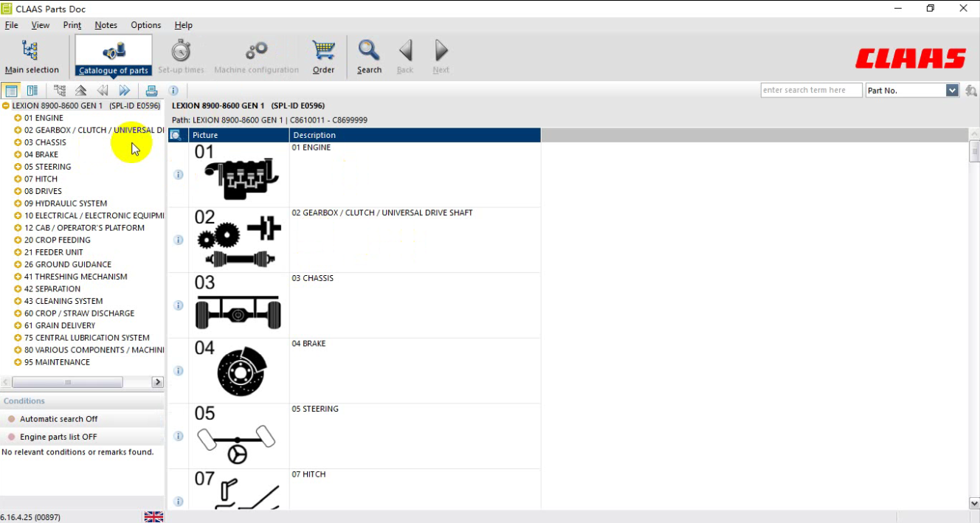The width and height of the screenshot is (980, 523).
Task: Expand the 03 CHASSIS tree node
Action: (18, 142)
